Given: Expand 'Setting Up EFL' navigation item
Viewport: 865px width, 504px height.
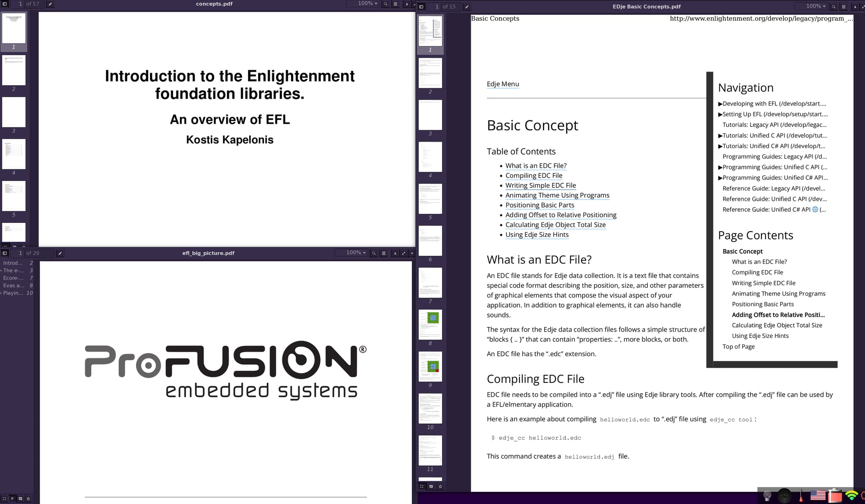Looking at the screenshot, I should pos(720,114).
